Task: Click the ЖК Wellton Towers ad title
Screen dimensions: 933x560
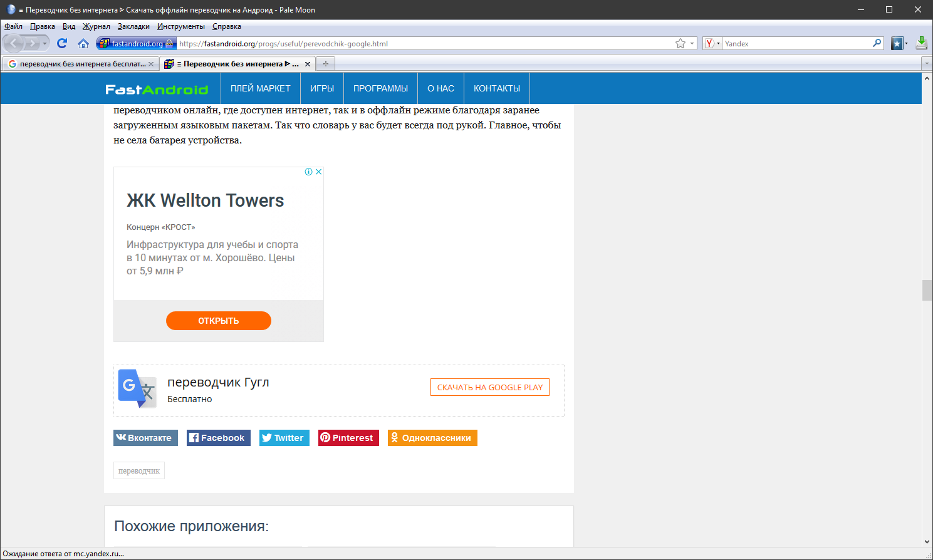Action: [206, 200]
